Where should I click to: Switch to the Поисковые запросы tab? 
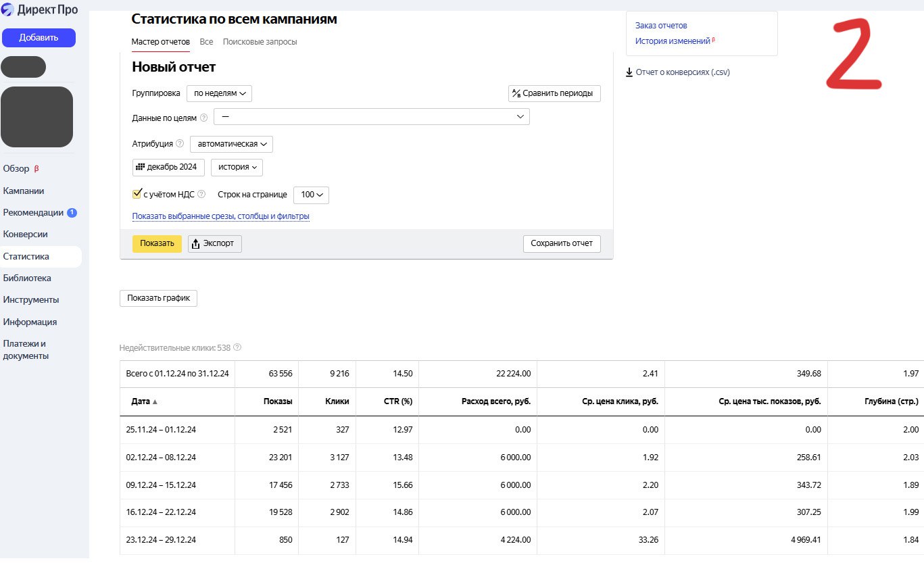click(260, 42)
